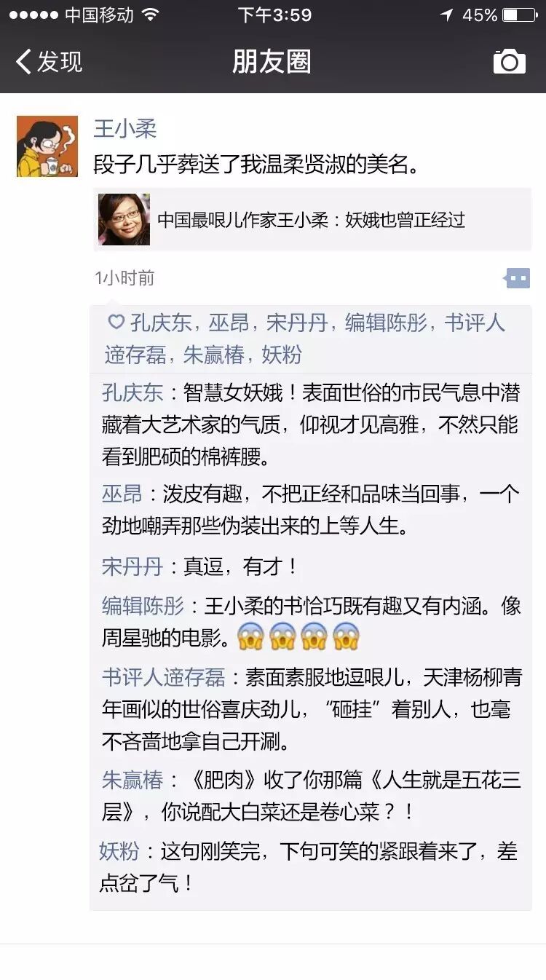Open 书评人逯存磊 commenter name

163,678
